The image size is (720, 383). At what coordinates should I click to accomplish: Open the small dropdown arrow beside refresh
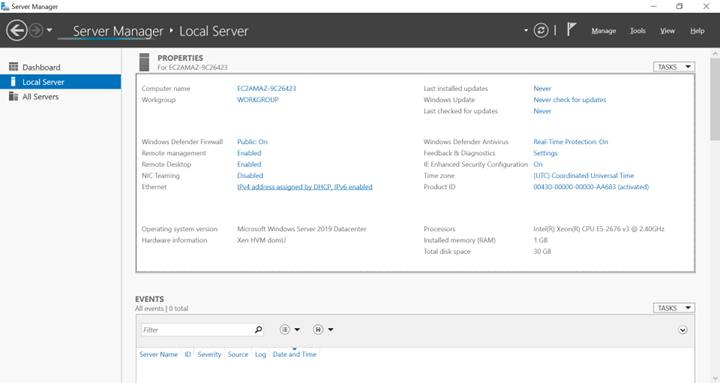tap(526, 31)
